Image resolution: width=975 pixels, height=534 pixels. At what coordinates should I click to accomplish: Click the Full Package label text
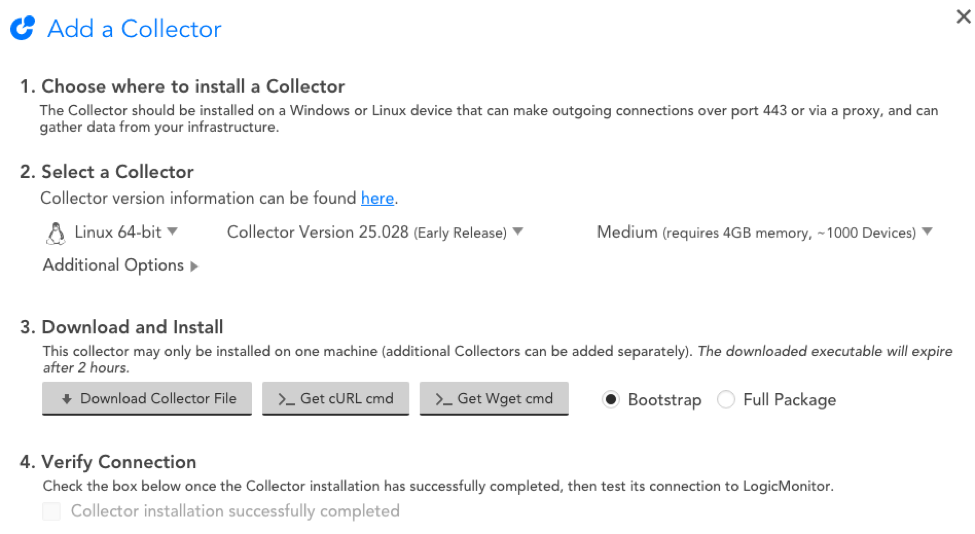(790, 400)
